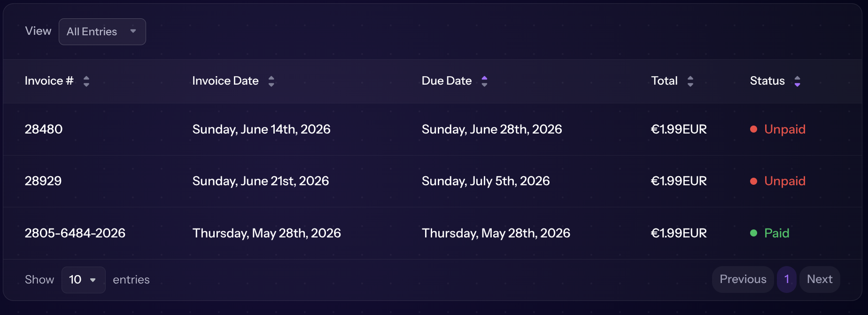The height and width of the screenshot is (315, 868).
Task: Open invoice 2805-6484-2026
Action: click(x=75, y=233)
